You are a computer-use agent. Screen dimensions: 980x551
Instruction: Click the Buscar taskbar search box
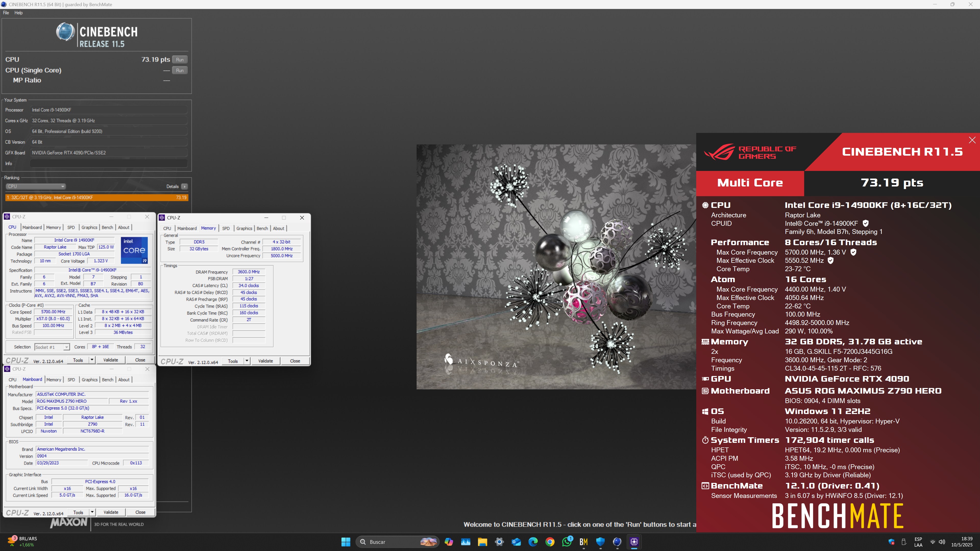(398, 542)
